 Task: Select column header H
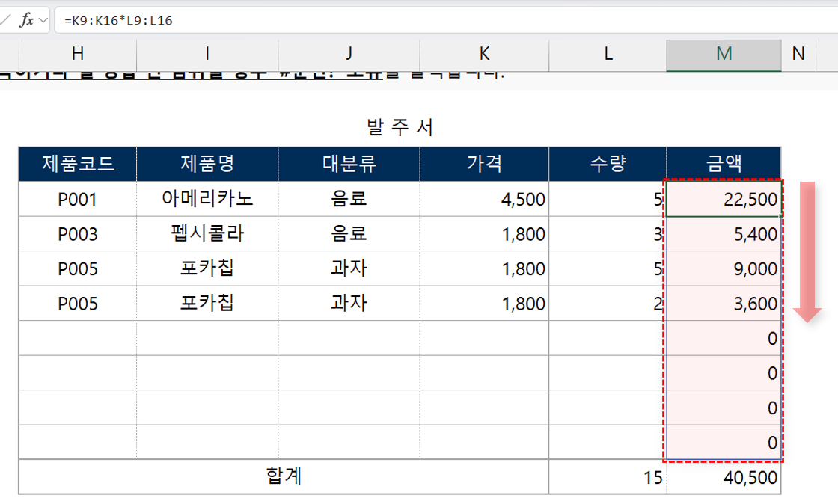point(76,55)
